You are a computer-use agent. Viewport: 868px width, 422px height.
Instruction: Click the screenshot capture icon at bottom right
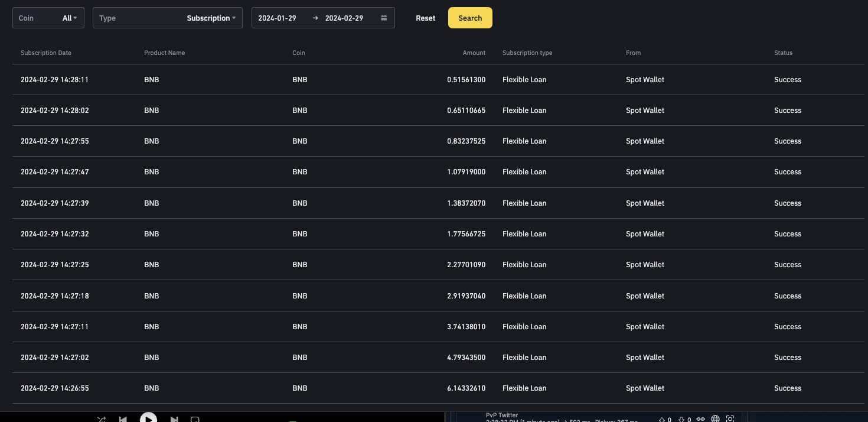[730, 419]
